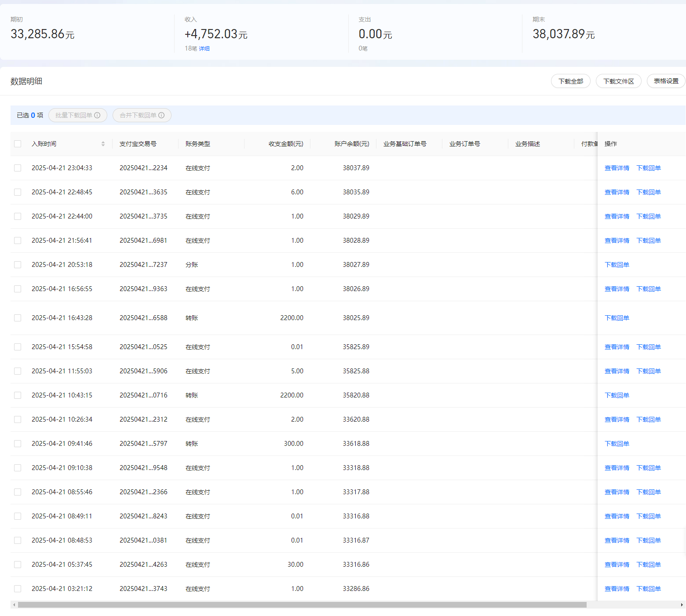Click info icon on 合并下载回单 button
Viewport: 686px width, 616px height.
pos(161,115)
